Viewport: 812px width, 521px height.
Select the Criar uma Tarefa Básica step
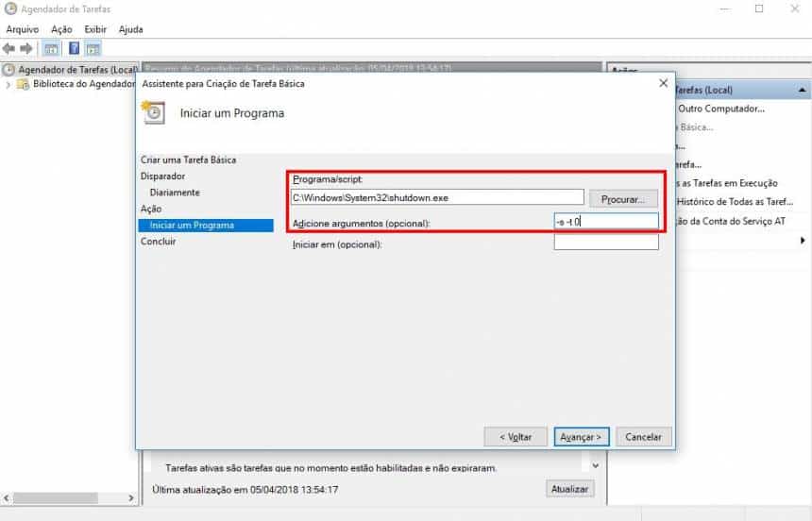click(x=189, y=160)
